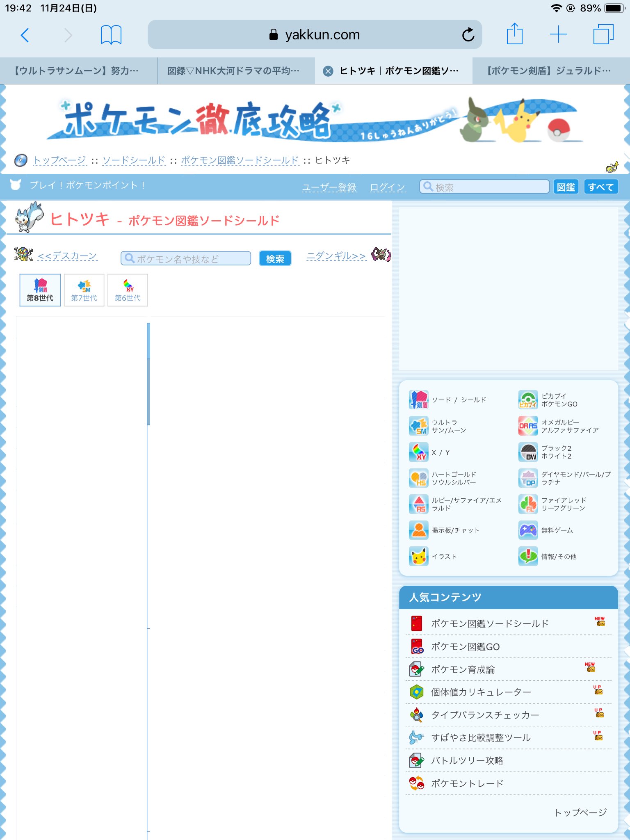Open ソード / シールド game icon

(x=418, y=399)
